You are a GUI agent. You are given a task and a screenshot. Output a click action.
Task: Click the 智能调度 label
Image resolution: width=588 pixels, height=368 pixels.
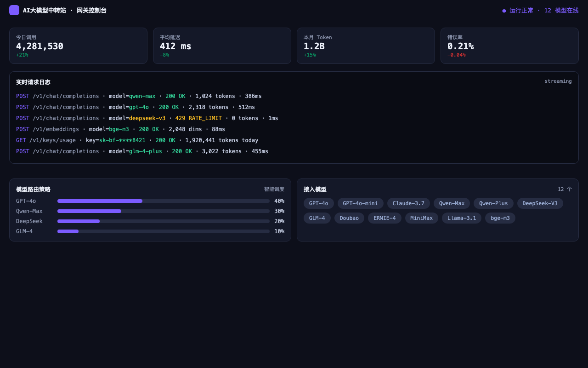274,189
